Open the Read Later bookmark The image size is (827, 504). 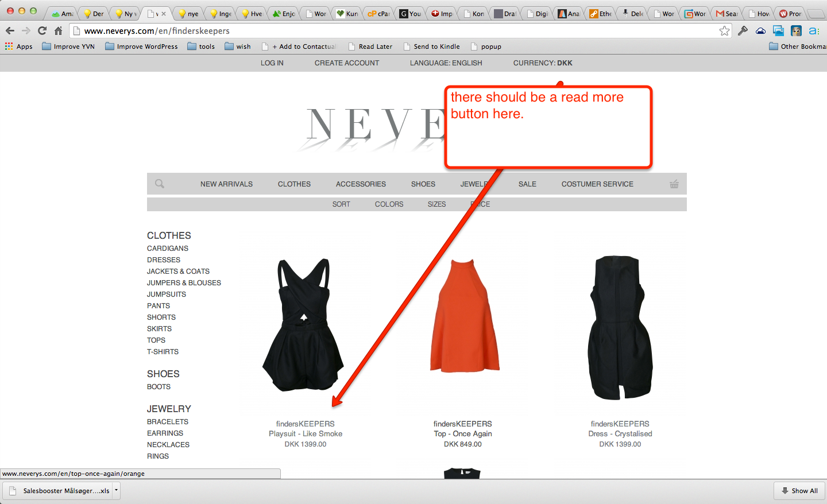[370, 46]
